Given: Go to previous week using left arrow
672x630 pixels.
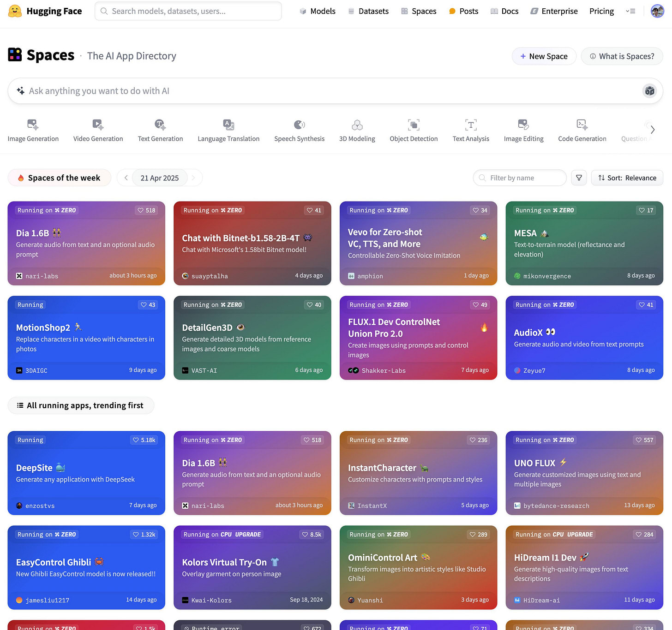Looking at the screenshot, I should coord(126,178).
